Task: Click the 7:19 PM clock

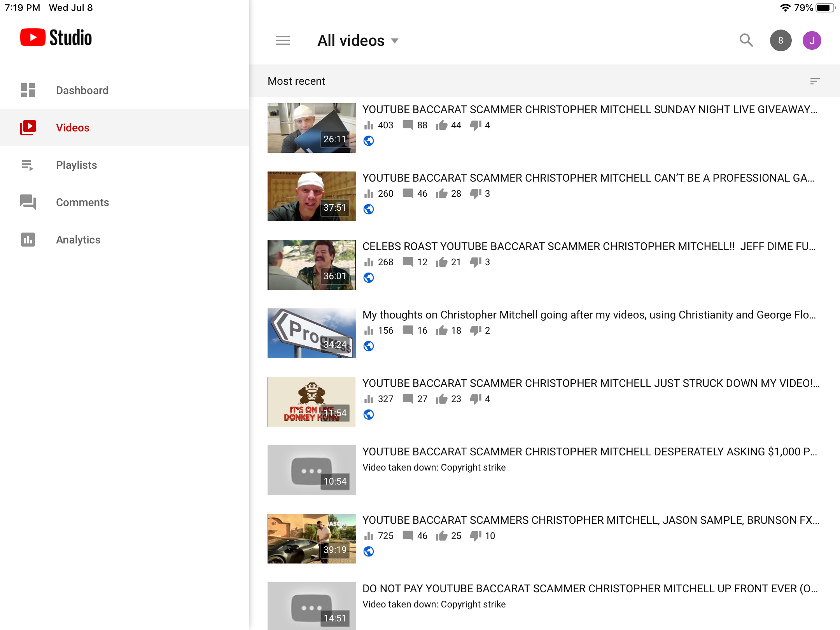Action: point(22,8)
